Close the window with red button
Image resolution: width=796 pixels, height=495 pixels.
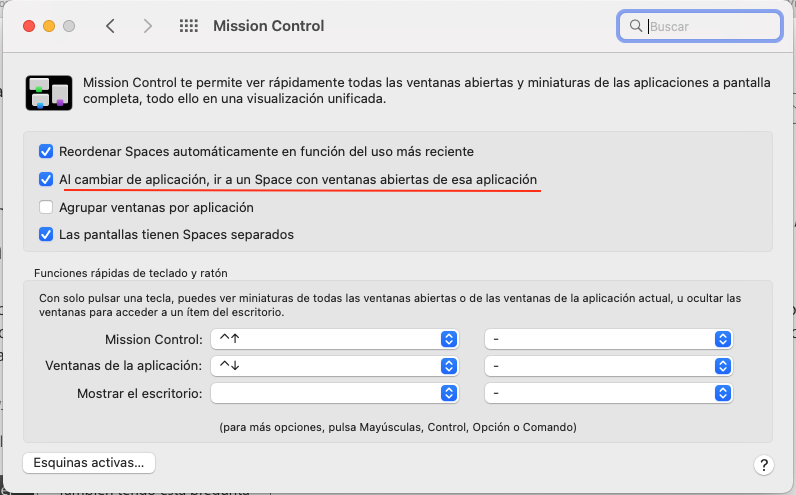[x=28, y=26]
